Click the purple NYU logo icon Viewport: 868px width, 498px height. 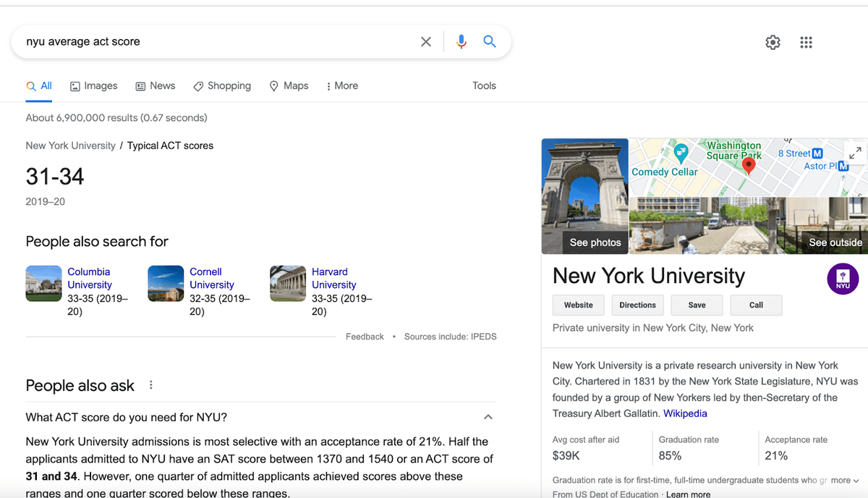pyautogui.click(x=843, y=279)
